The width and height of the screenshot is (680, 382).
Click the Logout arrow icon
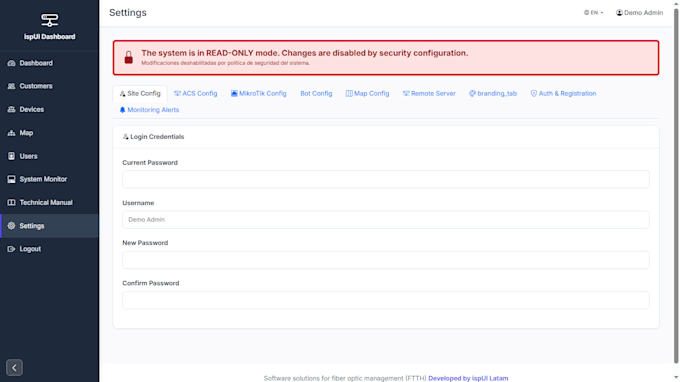point(11,249)
